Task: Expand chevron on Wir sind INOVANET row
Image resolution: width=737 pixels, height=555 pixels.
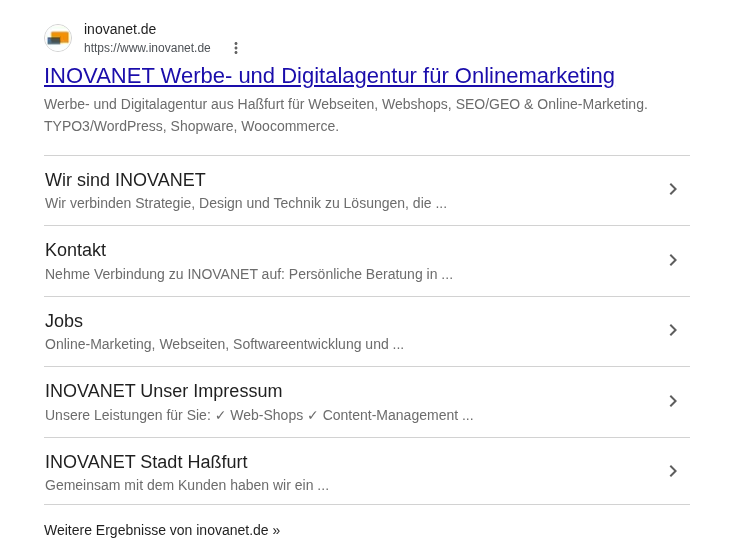Action: [673, 189]
